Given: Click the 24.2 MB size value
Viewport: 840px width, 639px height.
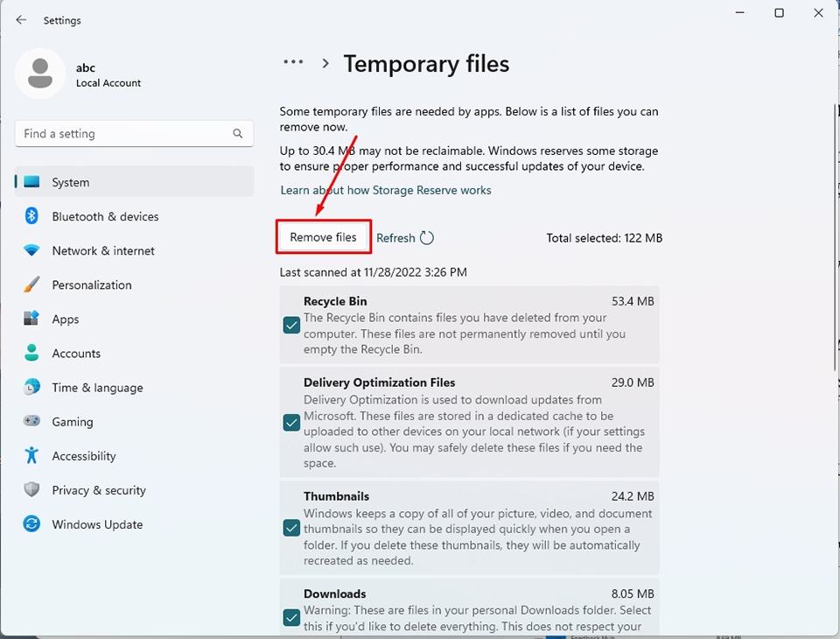Looking at the screenshot, I should tap(633, 496).
